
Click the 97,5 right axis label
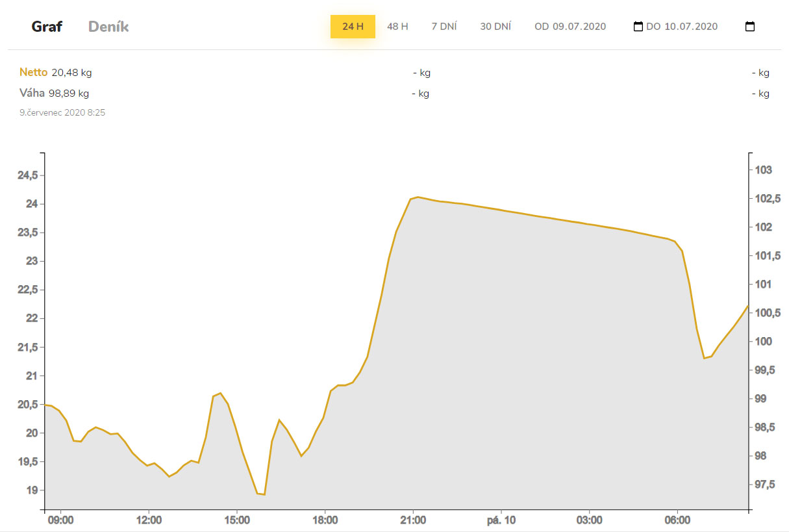pos(765,485)
